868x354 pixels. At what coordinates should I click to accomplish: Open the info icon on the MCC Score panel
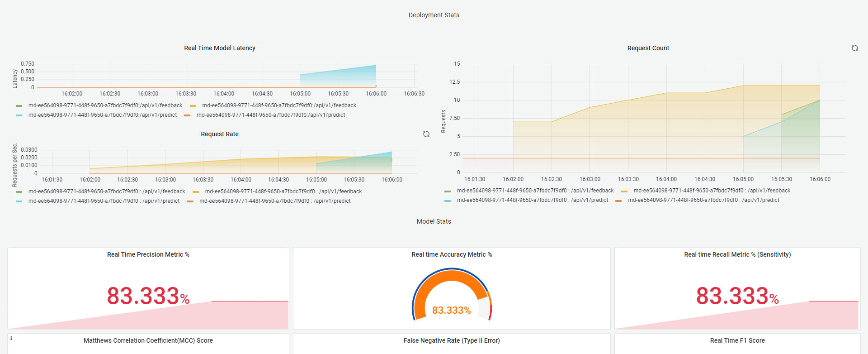(11, 338)
